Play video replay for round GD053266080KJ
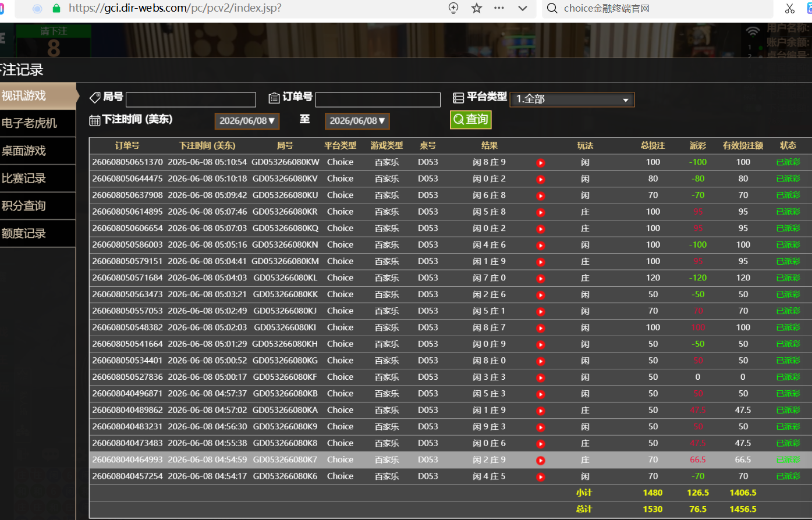The height and width of the screenshot is (520, 812). click(541, 312)
